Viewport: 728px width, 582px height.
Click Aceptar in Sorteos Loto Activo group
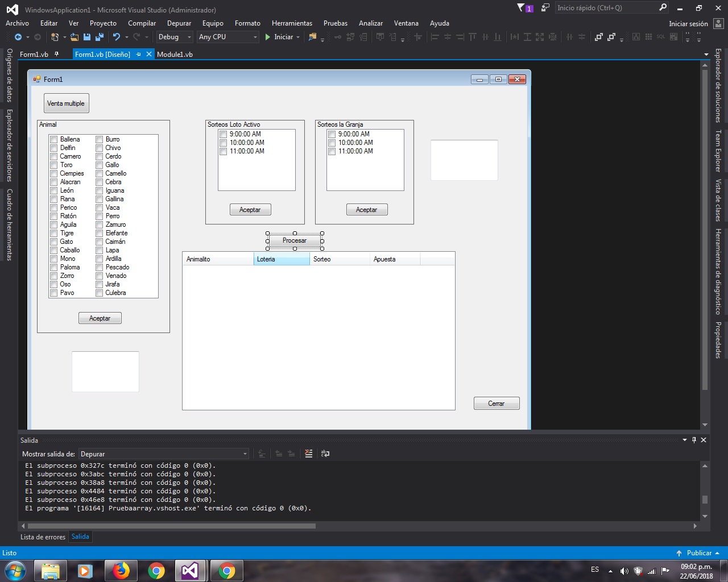[250, 210]
